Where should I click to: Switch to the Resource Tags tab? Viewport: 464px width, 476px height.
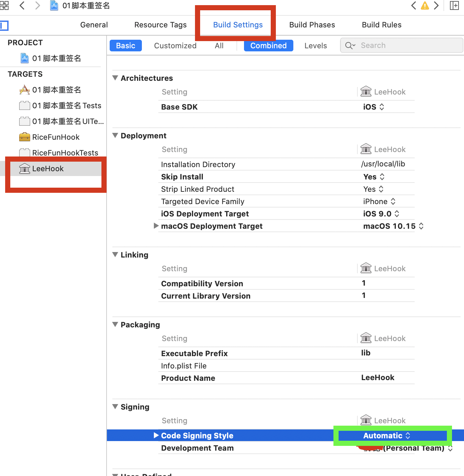tap(160, 25)
